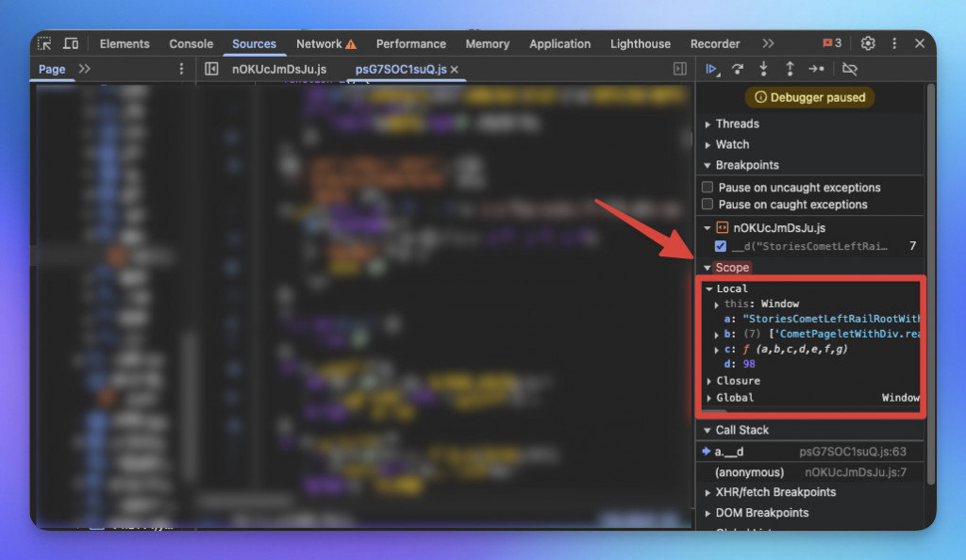Open the Lighthouse tab
The height and width of the screenshot is (560, 966).
(641, 43)
